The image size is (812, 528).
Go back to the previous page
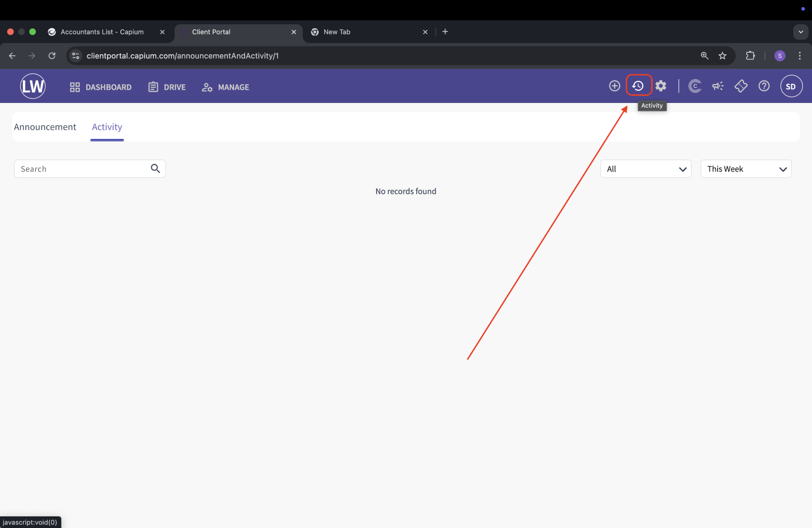click(12, 56)
